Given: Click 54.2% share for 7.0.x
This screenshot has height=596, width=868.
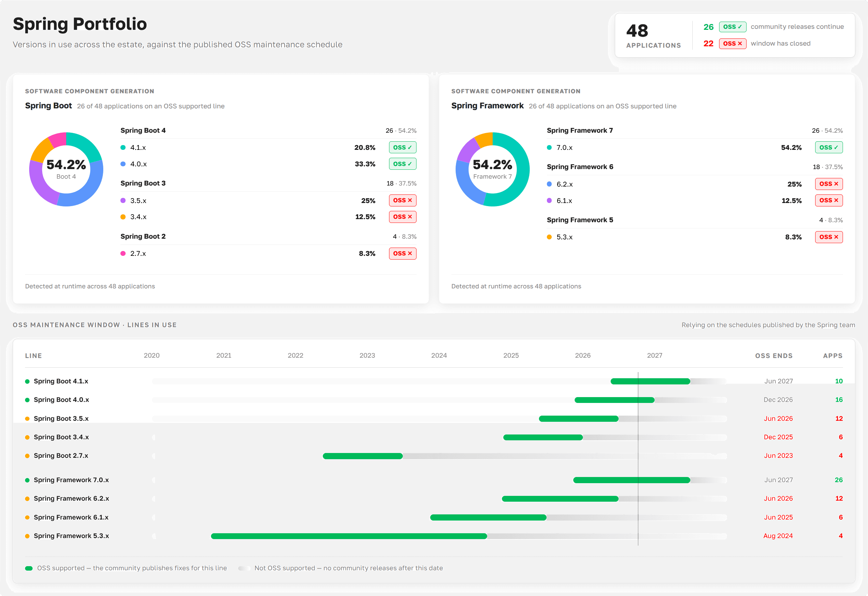Looking at the screenshot, I should tap(791, 147).
